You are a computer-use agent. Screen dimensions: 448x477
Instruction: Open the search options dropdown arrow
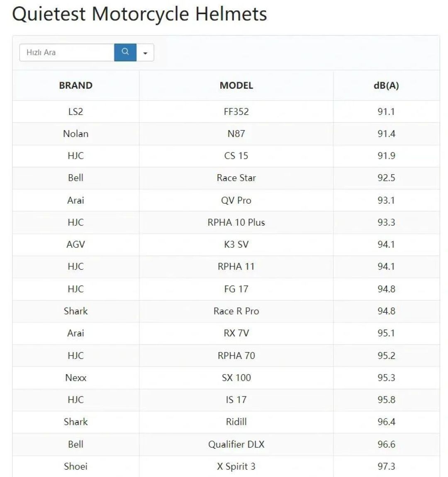145,52
